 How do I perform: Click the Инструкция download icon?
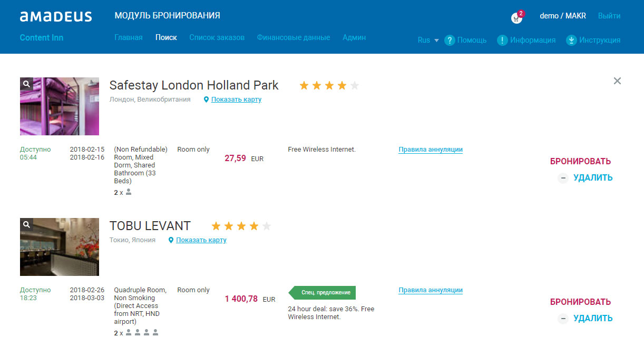click(x=571, y=40)
